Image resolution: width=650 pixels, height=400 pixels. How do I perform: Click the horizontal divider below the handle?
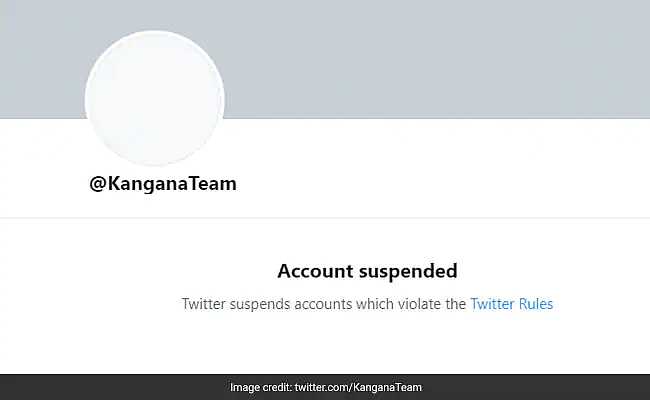[325, 217]
